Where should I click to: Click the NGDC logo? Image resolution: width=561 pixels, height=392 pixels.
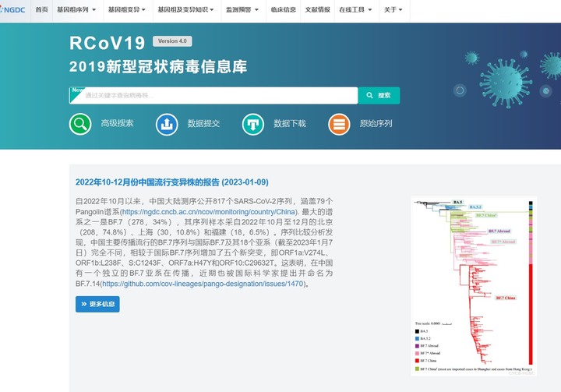click(13, 9)
